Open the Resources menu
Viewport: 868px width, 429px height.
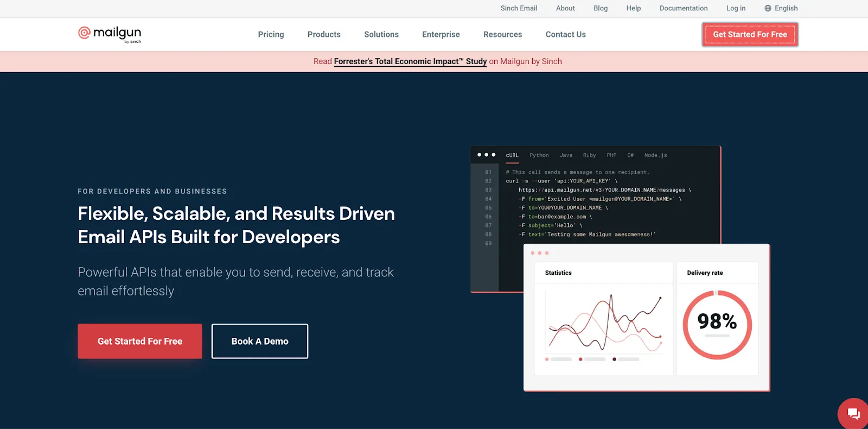(x=502, y=34)
